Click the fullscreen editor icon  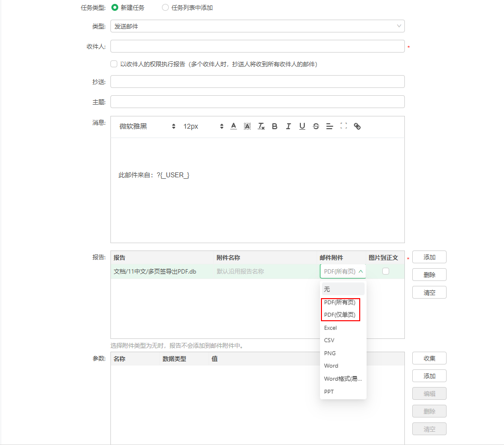[344, 126]
